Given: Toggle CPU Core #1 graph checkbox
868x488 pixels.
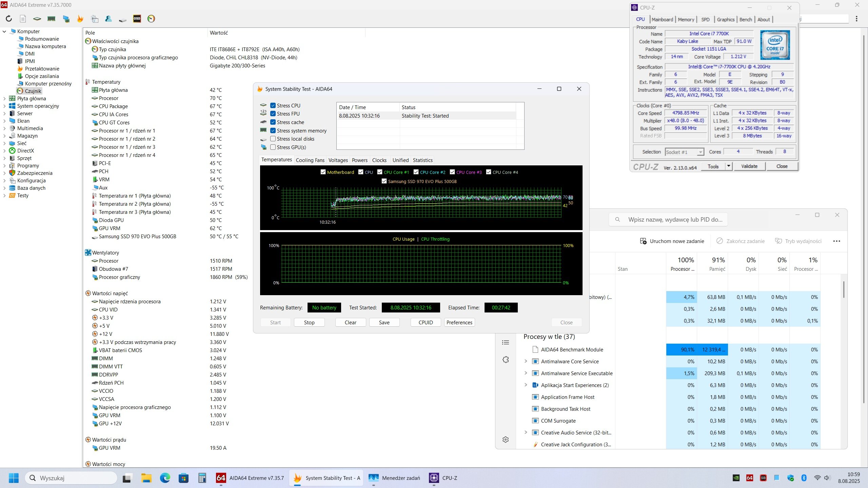Looking at the screenshot, I should pos(380,172).
